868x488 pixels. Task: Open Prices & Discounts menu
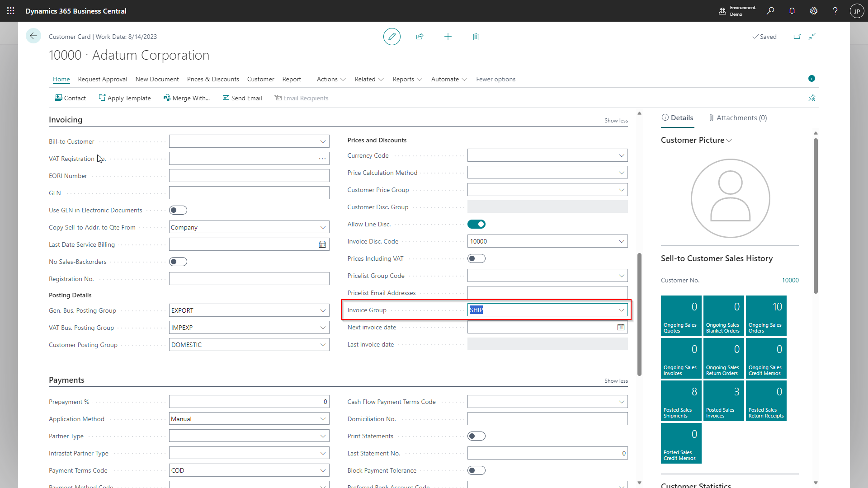pyautogui.click(x=213, y=79)
